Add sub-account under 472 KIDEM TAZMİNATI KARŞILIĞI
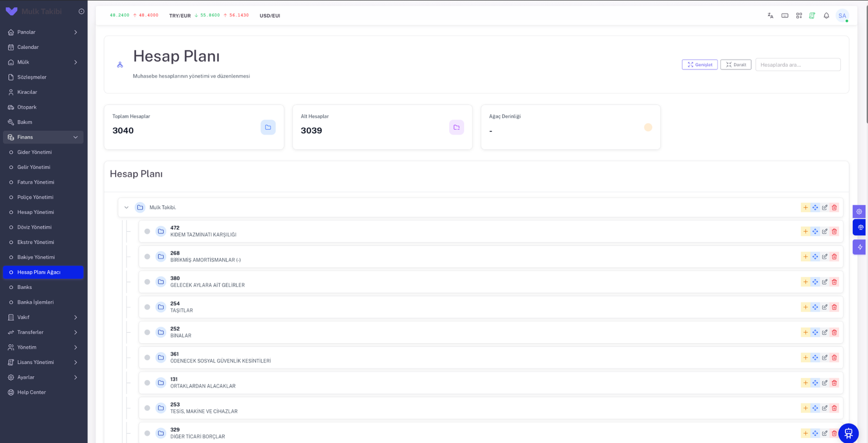 click(x=806, y=231)
